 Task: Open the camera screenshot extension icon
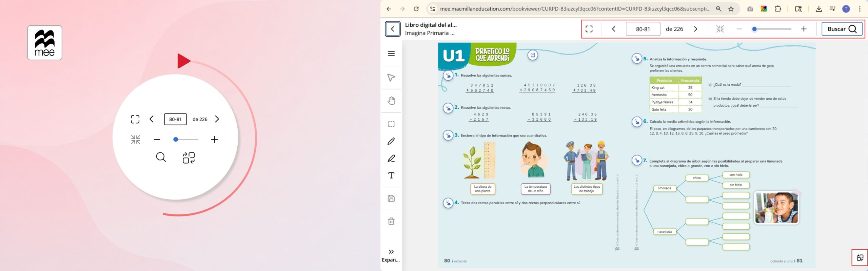coord(750,9)
